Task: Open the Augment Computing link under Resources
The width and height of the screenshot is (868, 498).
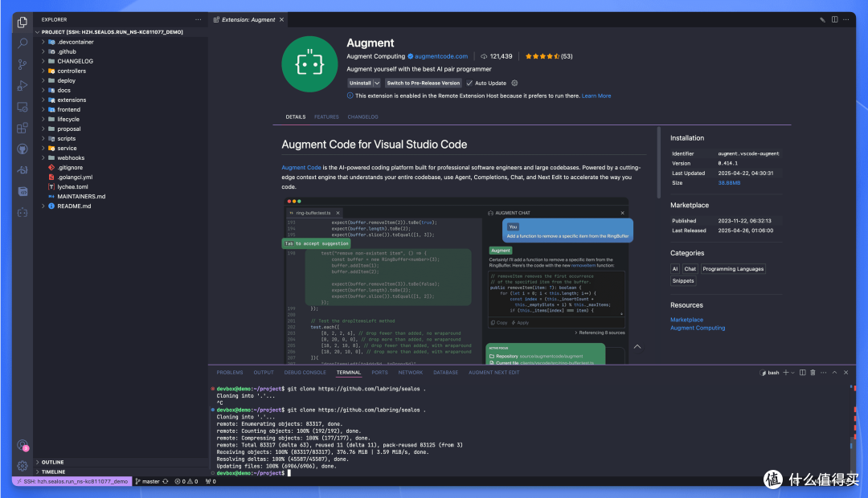Action: [698, 329]
